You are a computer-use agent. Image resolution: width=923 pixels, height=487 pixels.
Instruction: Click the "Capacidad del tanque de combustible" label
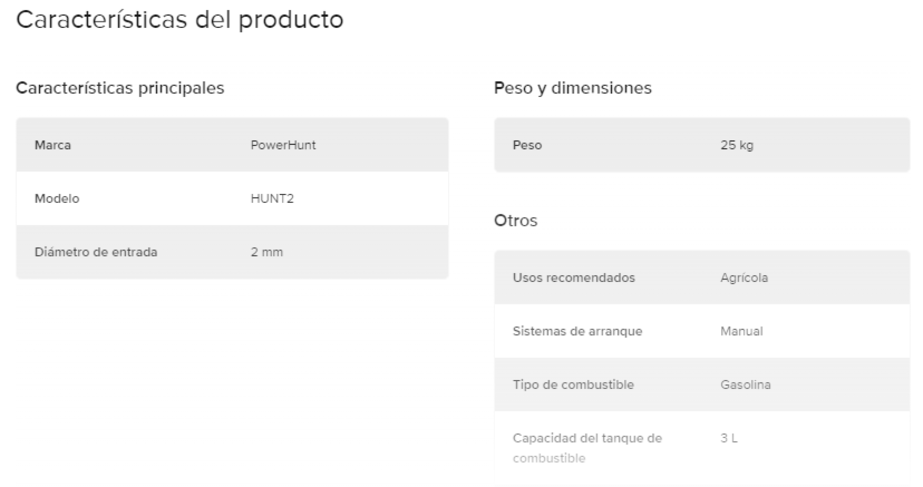[x=586, y=447]
